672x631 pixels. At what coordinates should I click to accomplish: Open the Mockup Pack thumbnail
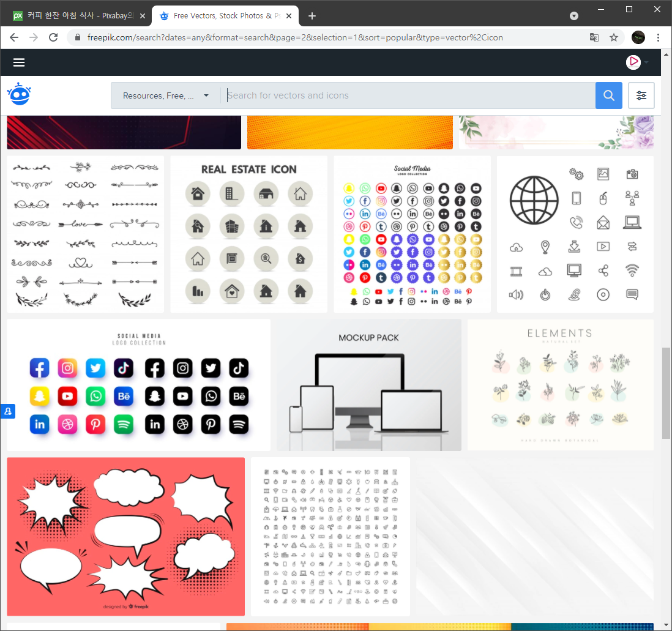tap(368, 385)
